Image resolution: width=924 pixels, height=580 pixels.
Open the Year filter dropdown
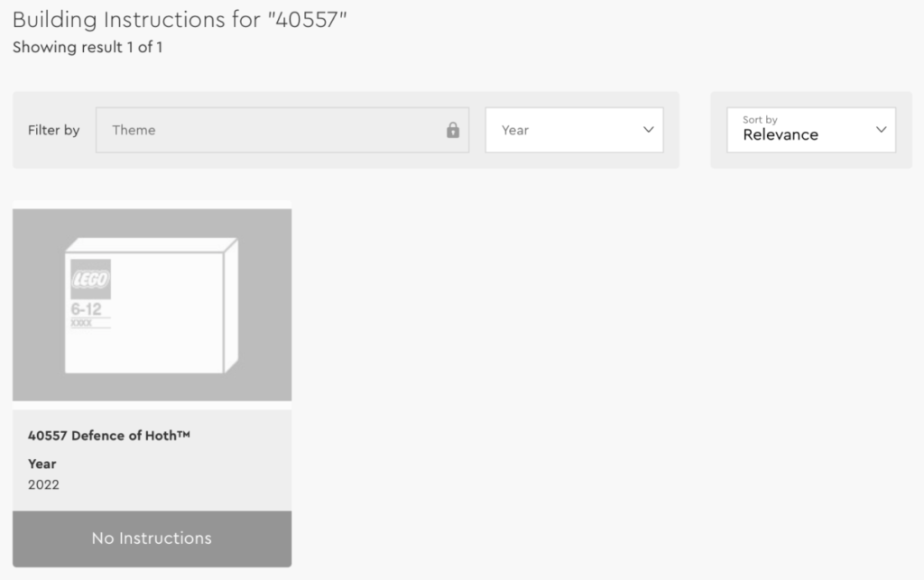coord(574,130)
